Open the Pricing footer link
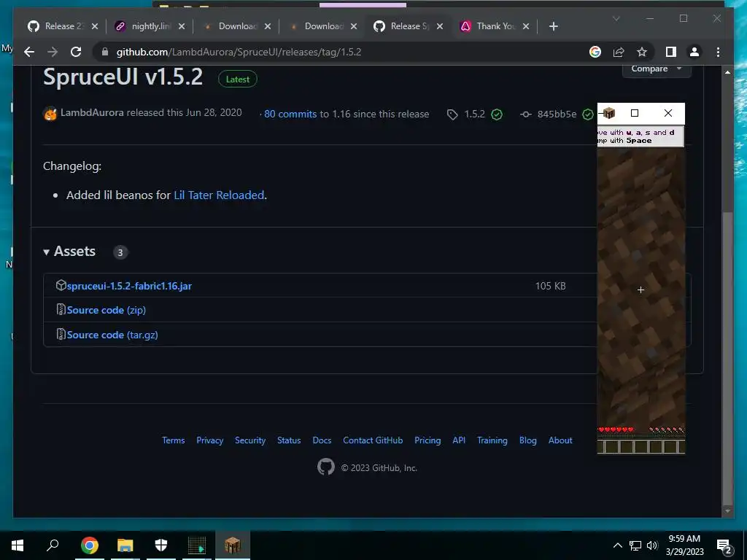747x560 pixels. (427, 440)
